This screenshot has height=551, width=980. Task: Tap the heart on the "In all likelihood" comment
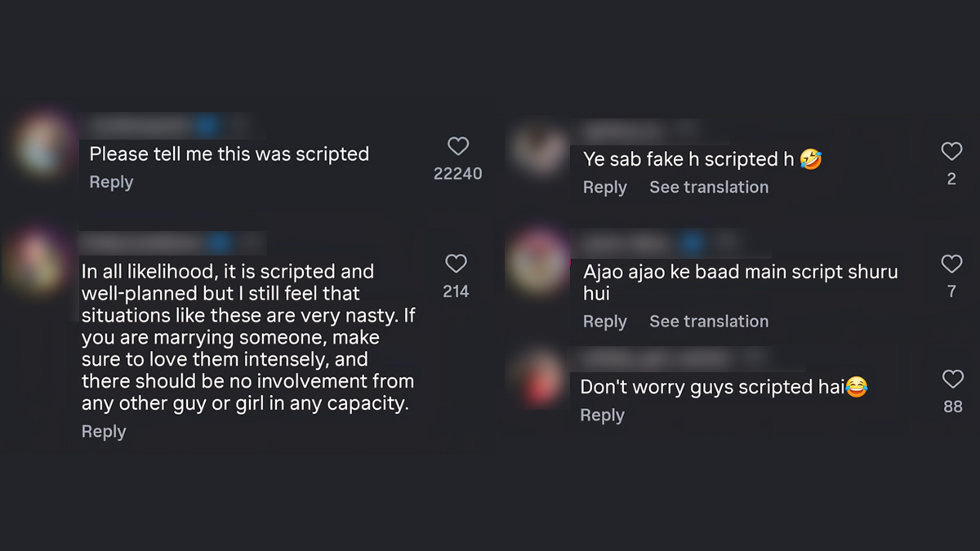[456, 264]
